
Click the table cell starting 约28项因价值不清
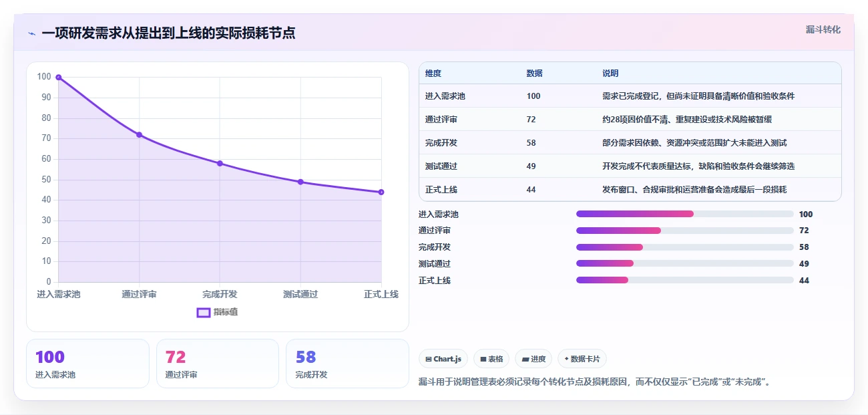687,120
